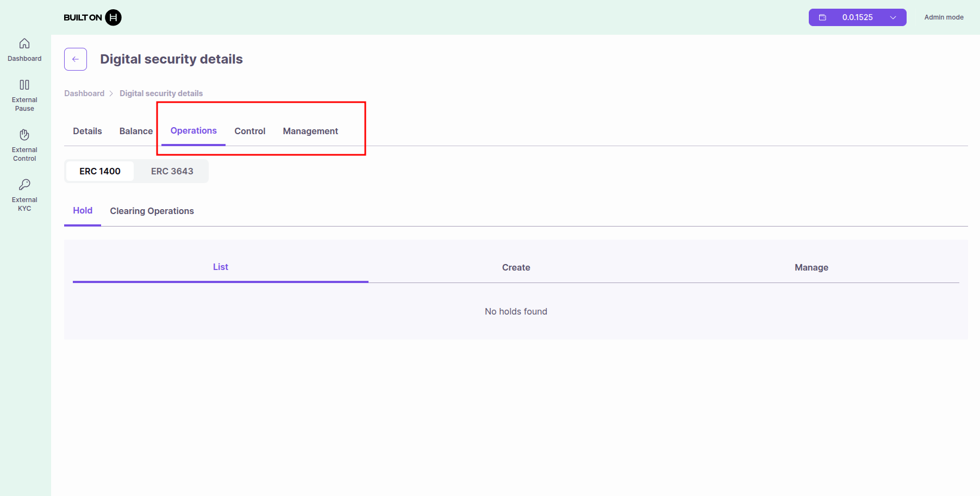Click the wallet icon beside account ID

822,17
